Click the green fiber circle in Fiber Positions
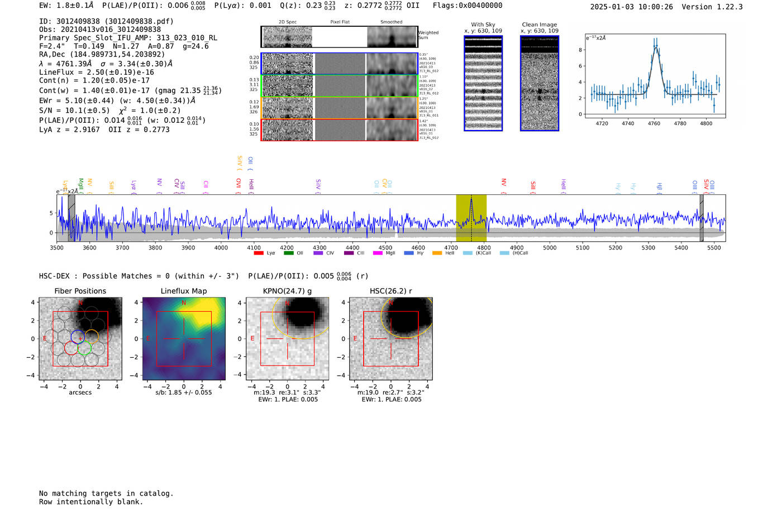 (x=84, y=348)
